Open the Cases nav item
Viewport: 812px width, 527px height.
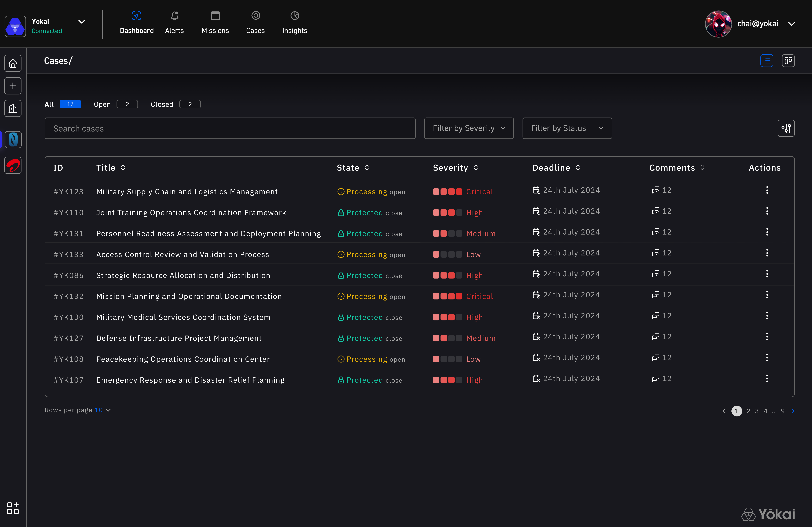click(255, 23)
